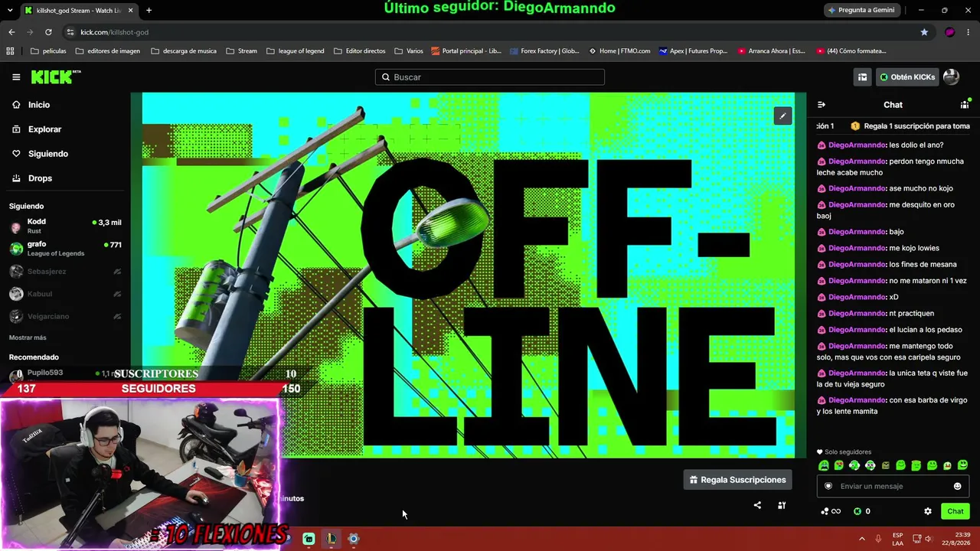
Task: Open the editores de imagen bookmark folder
Action: point(108,51)
